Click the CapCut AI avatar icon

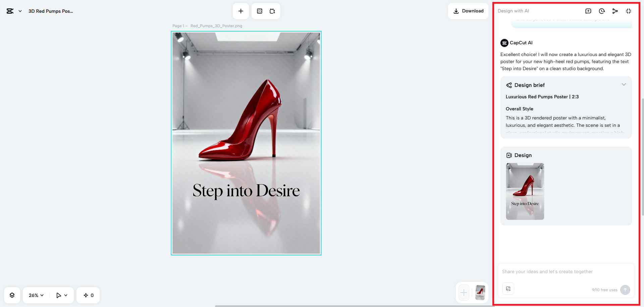[x=504, y=43]
